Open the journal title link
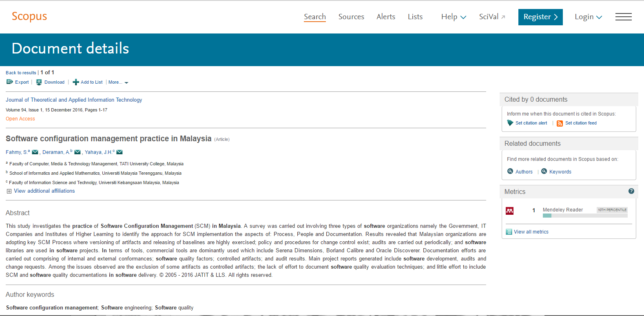The width and height of the screenshot is (644, 316). click(x=74, y=100)
